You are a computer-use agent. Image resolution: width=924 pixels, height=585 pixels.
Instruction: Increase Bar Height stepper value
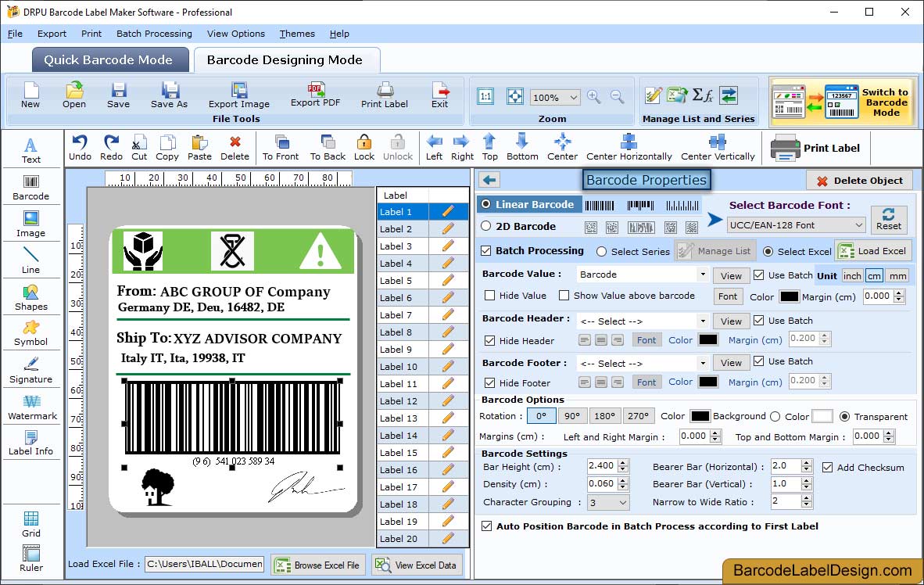(x=624, y=462)
